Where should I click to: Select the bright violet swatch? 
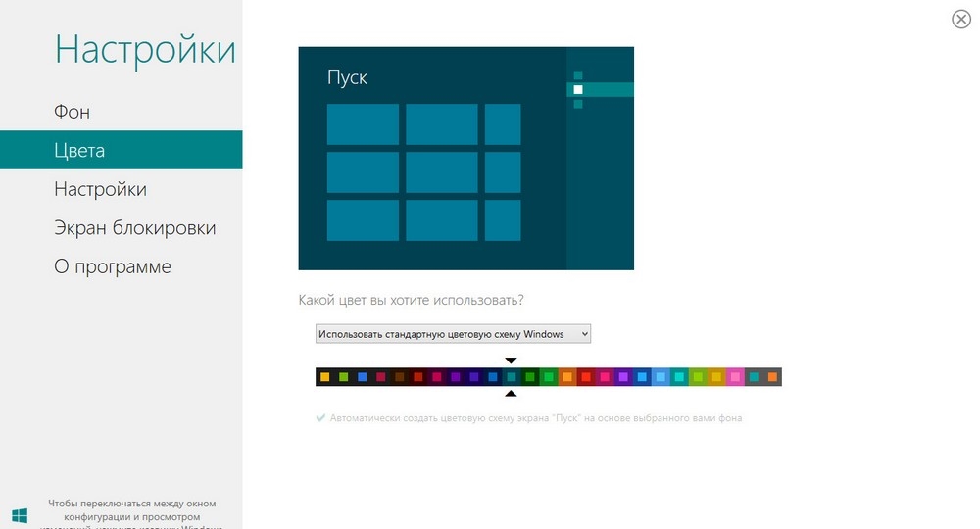point(623,376)
